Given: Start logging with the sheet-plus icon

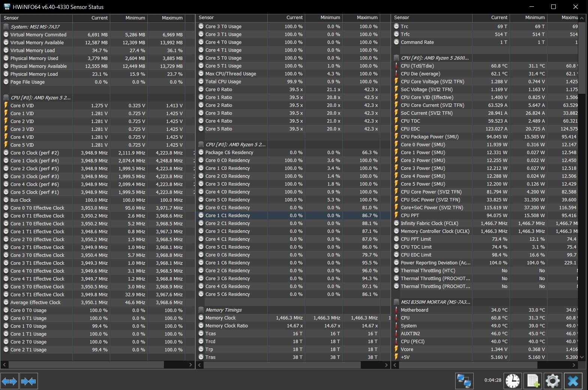Looking at the screenshot, I should point(533,381).
